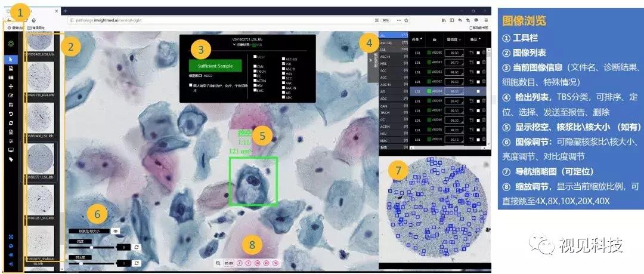
Task: Reset brightness with its refresh icon
Action: tap(136, 247)
